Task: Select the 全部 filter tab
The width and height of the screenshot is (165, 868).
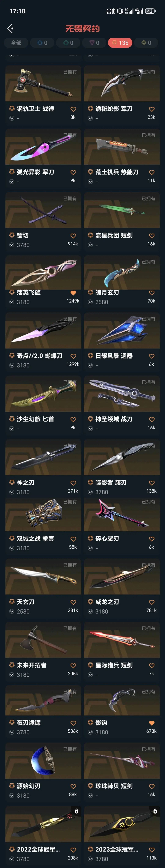Action: coord(16,43)
